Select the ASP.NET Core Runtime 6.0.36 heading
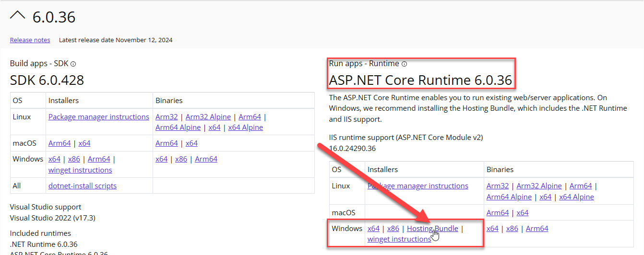 pyautogui.click(x=420, y=80)
